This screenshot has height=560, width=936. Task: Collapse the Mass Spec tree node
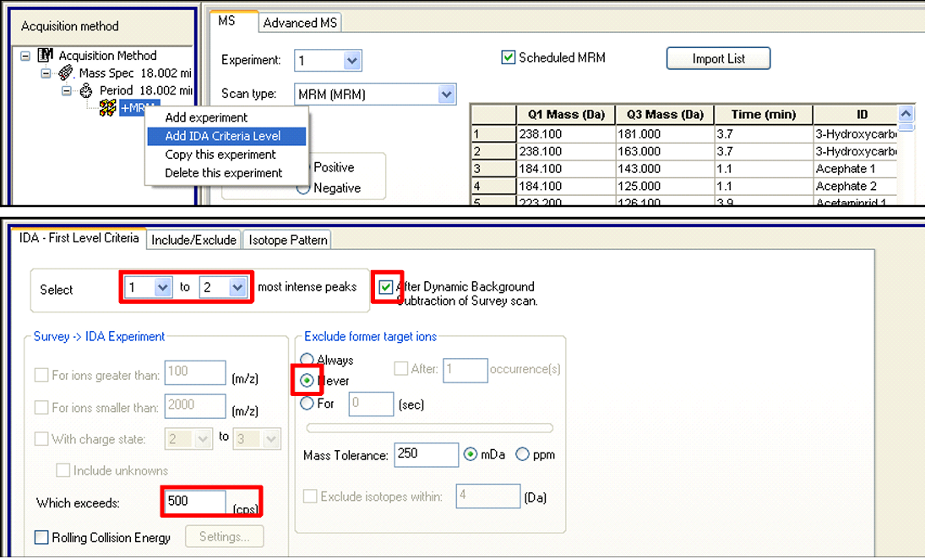[x=46, y=73]
